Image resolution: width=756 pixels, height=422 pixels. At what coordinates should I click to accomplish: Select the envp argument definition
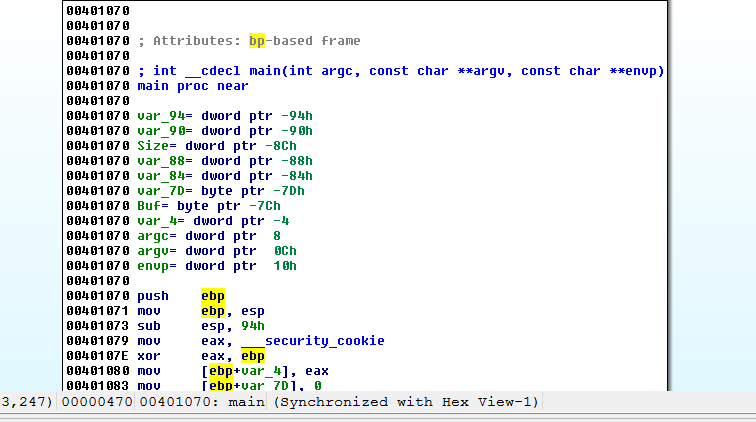[x=152, y=266]
